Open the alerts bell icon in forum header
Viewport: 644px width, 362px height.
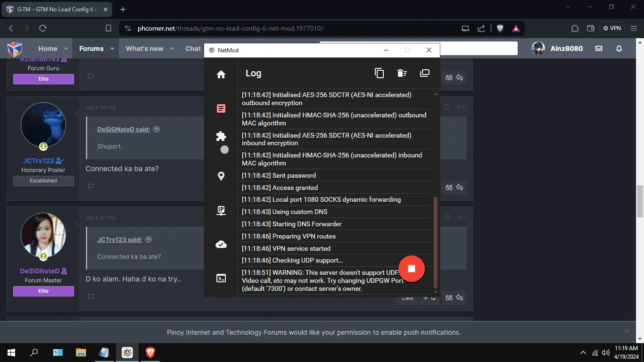click(619, 49)
